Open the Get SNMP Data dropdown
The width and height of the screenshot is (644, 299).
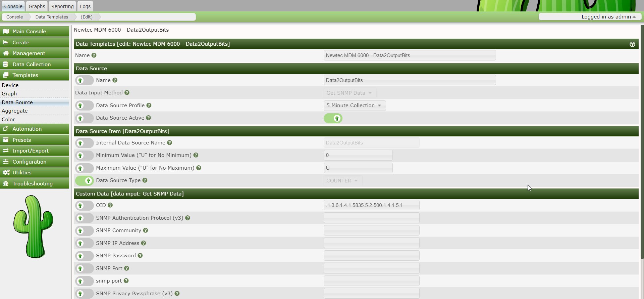point(350,93)
